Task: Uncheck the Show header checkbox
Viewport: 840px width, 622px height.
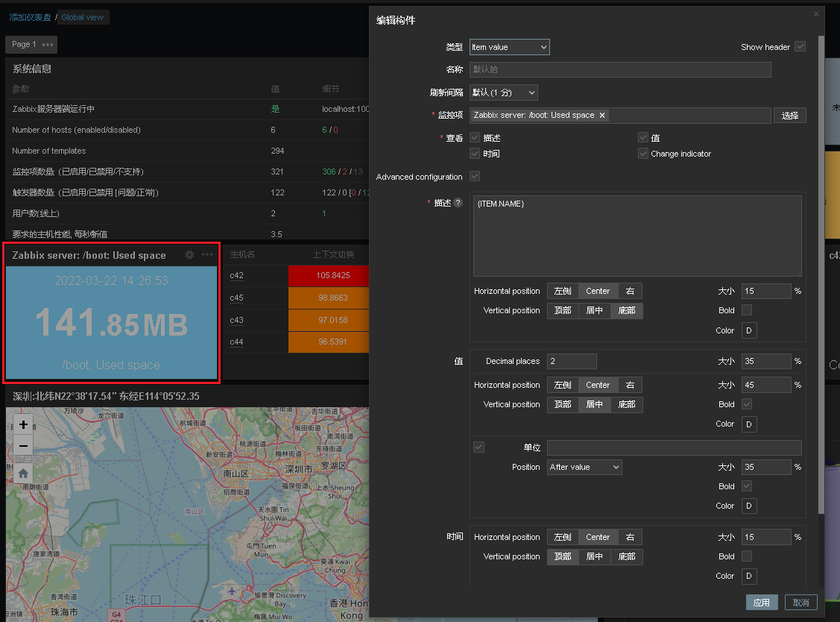Action: pos(800,46)
